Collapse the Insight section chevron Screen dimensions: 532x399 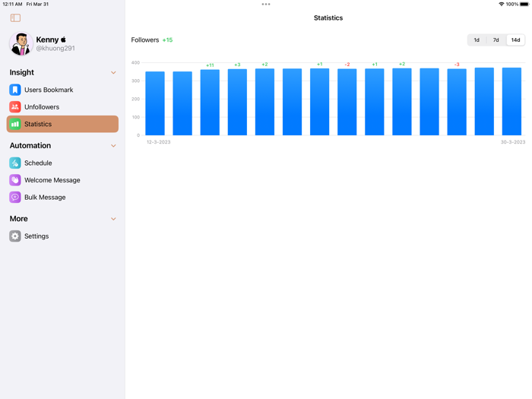pyautogui.click(x=114, y=73)
